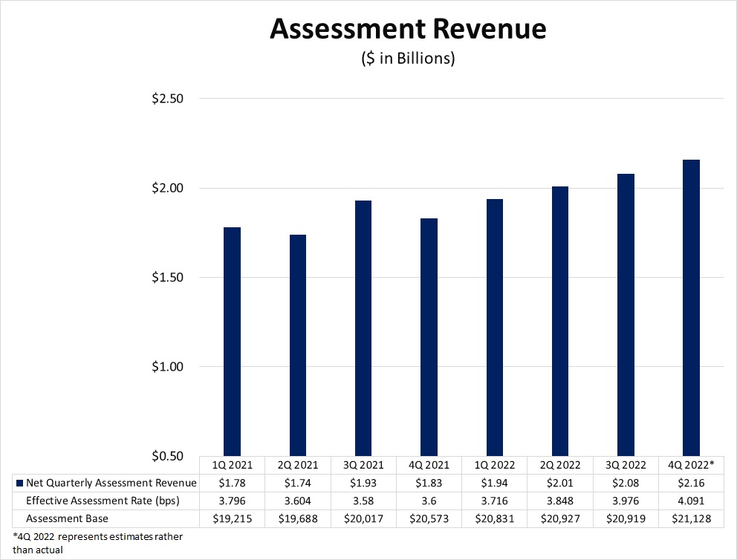Click the Assessment Revenue chart title
This screenshot has width=737, height=560.
pyautogui.click(x=407, y=29)
